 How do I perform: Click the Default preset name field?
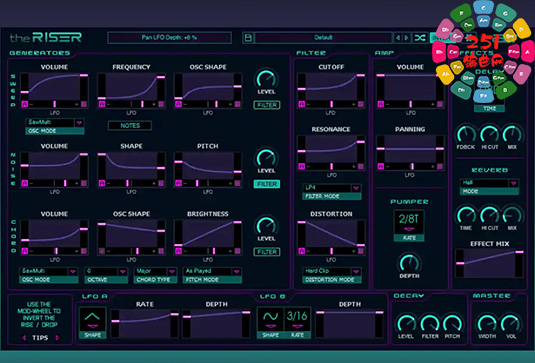(323, 38)
